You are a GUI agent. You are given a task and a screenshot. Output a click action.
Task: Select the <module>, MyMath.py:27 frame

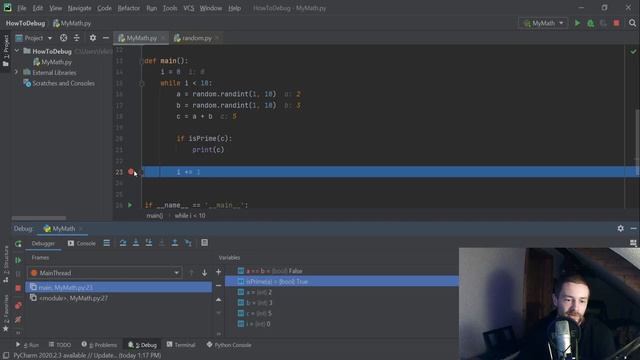pyautogui.click(x=118, y=298)
